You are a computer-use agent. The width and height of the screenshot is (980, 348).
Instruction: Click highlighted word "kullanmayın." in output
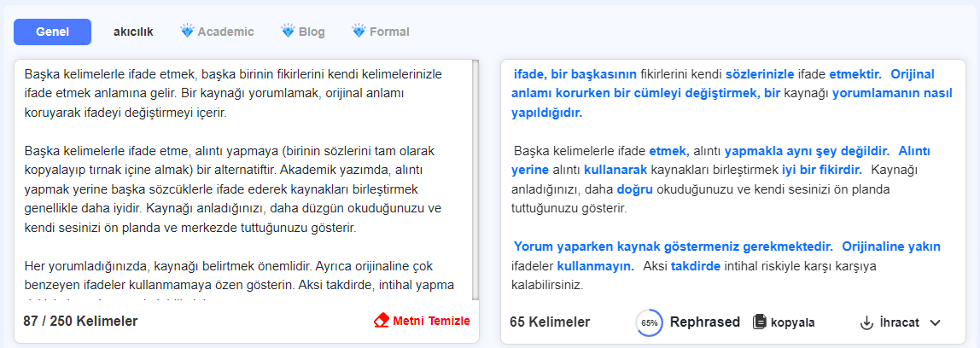pyautogui.click(x=595, y=266)
